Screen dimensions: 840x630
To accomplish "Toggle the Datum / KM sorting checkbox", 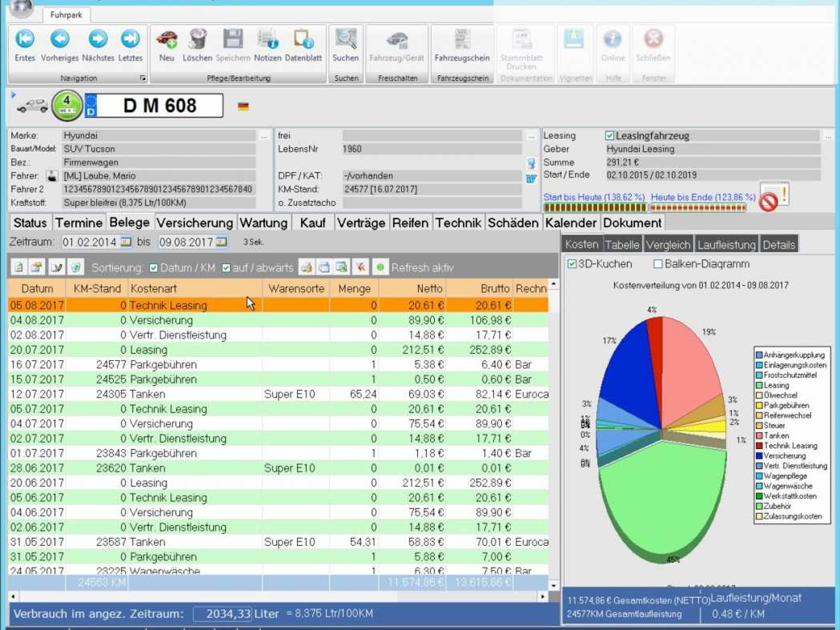I will [153, 267].
